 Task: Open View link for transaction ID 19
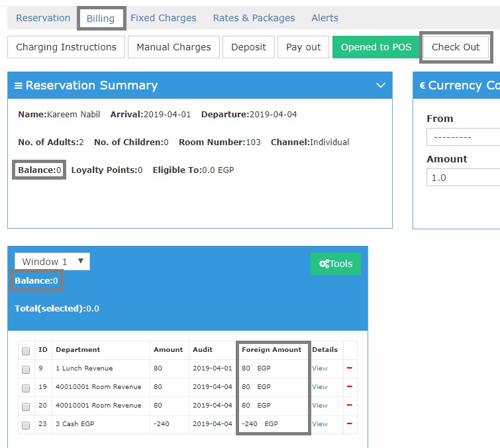pos(319,387)
